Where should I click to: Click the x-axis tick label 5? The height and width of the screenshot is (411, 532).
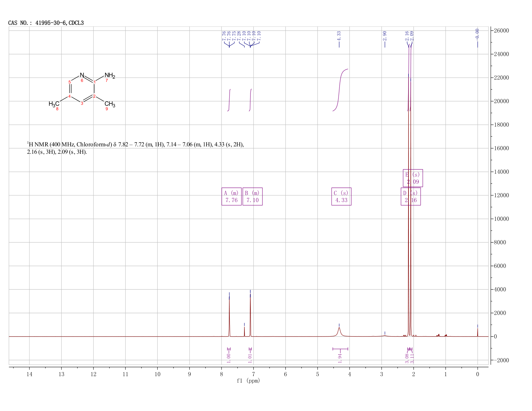(x=318, y=374)
